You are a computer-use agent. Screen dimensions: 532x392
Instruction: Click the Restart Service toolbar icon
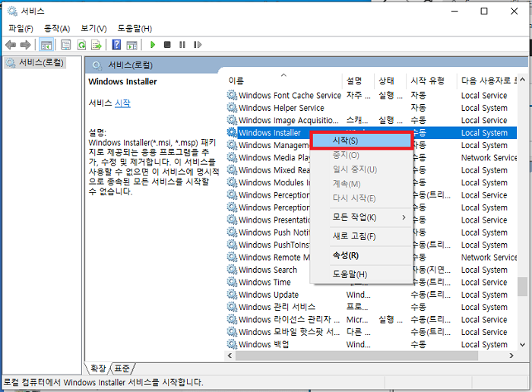(197, 45)
